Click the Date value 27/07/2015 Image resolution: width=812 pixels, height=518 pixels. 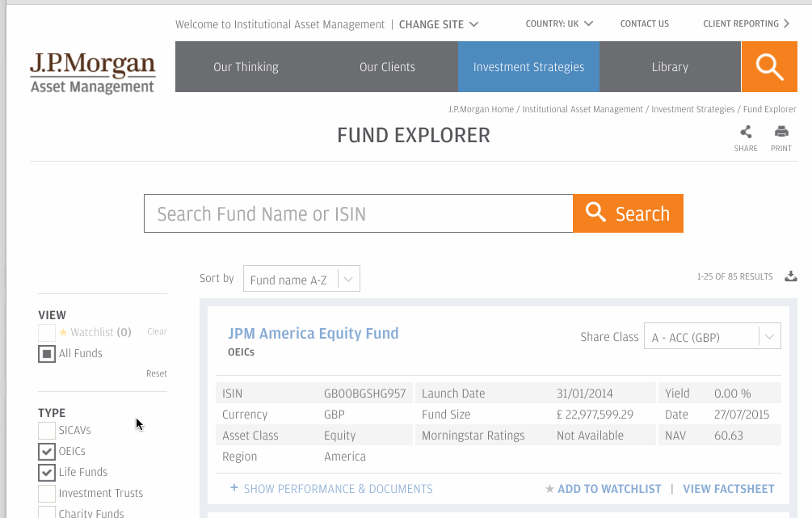click(x=742, y=415)
